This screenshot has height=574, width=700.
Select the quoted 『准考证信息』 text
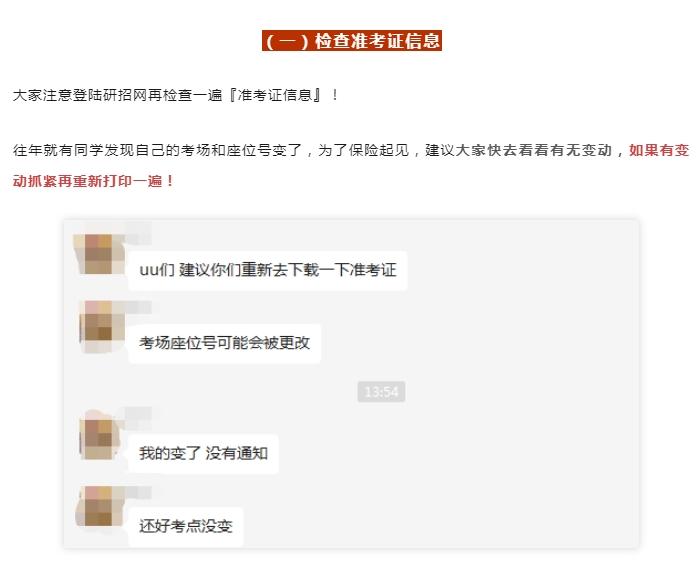[275, 95]
